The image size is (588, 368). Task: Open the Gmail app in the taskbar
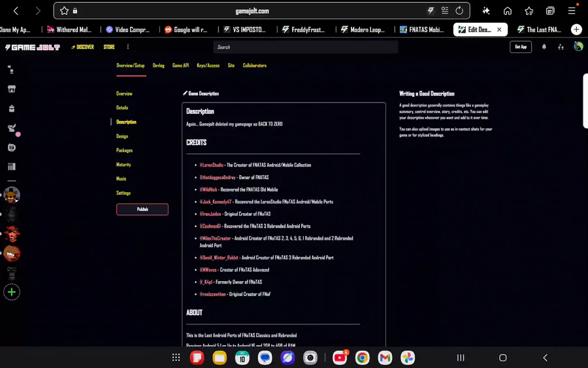(x=385, y=358)
